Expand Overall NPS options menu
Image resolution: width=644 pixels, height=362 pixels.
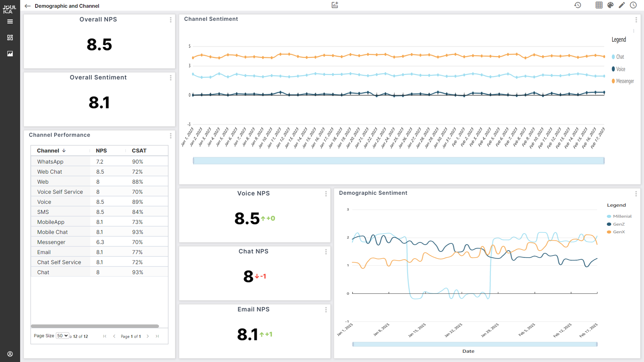171,19
